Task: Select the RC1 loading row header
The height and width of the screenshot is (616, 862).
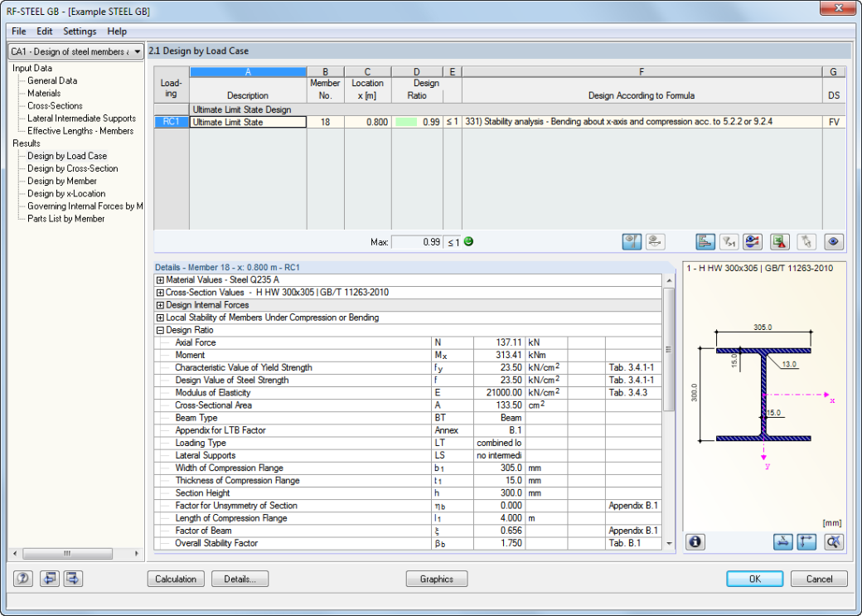Action: (171, 122)
